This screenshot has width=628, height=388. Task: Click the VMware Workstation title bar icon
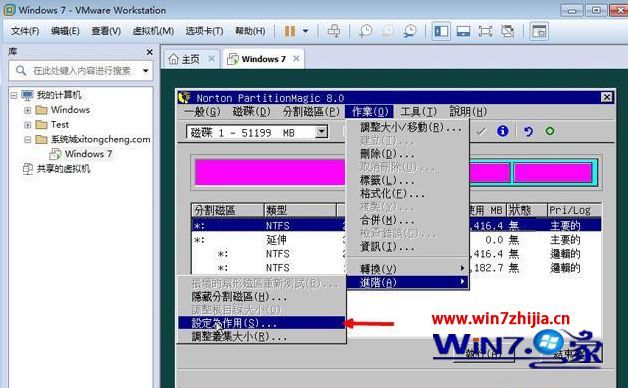point(9,10)
